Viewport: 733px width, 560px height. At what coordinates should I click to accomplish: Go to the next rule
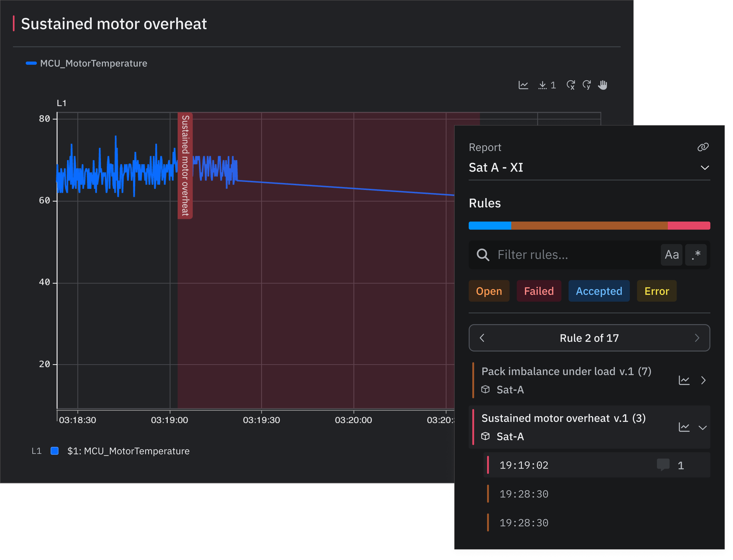697,338
